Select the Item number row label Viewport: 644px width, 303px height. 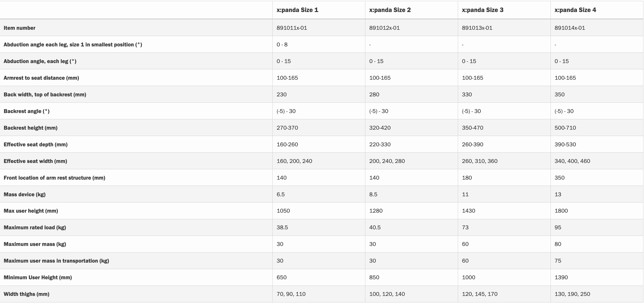(x=19, y=28)
